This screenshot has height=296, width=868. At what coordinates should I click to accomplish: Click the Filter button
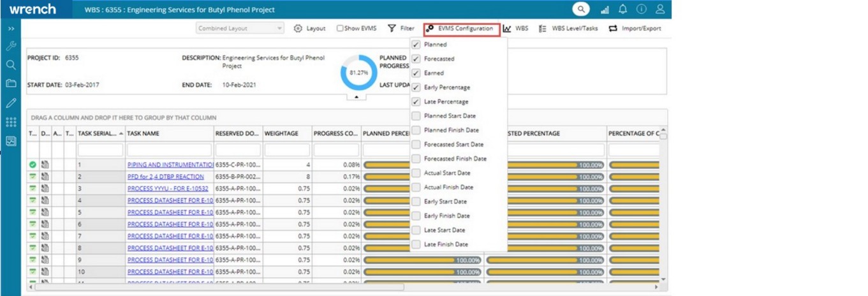pos(401,29)
